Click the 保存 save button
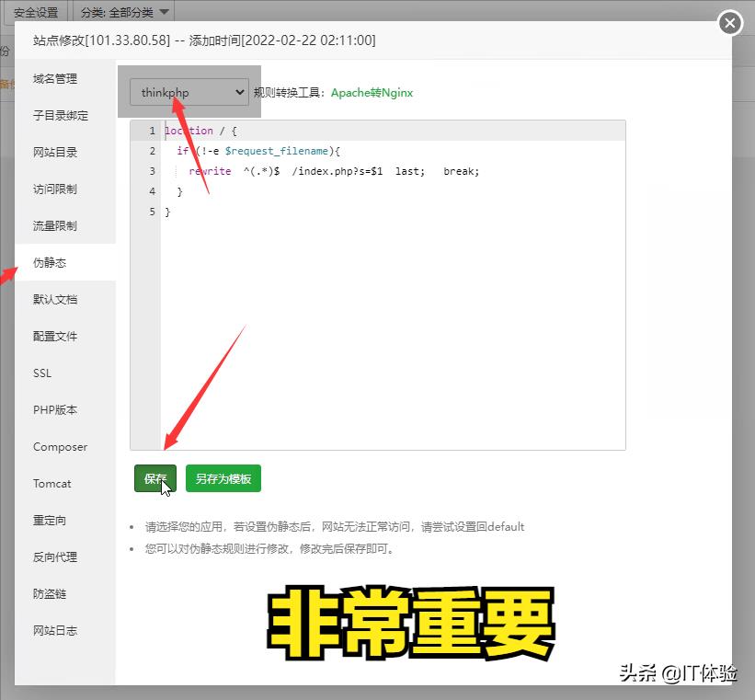755x700 pixels. 154,478
